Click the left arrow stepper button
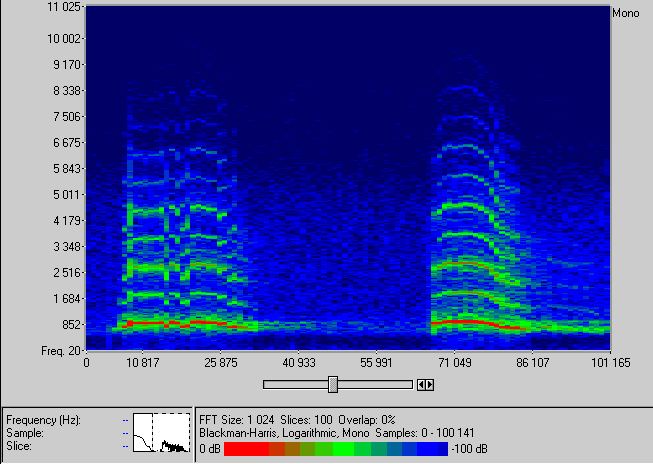Image resolution: width=653 pixels, height=464 pixels. click(x=421, y=385)
